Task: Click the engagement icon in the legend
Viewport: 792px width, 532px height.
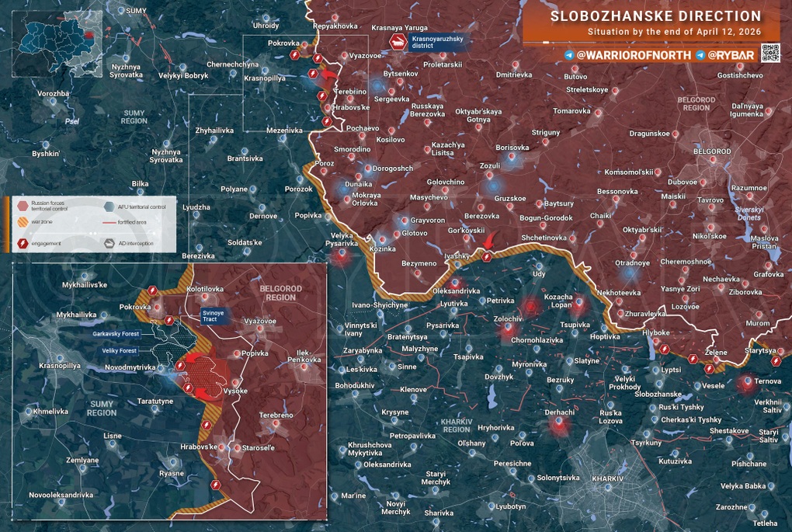Action: [23, 244]
